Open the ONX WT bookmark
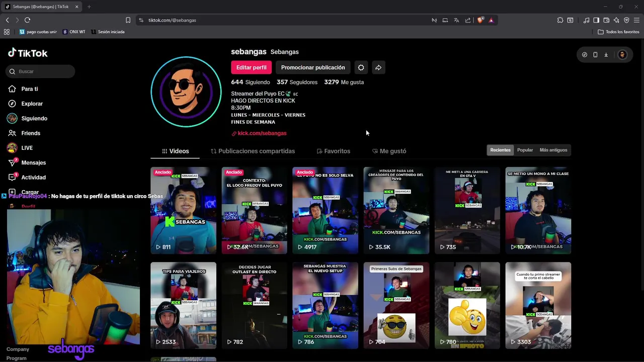This screenshot has height=362, width=644. click(74, 32)
